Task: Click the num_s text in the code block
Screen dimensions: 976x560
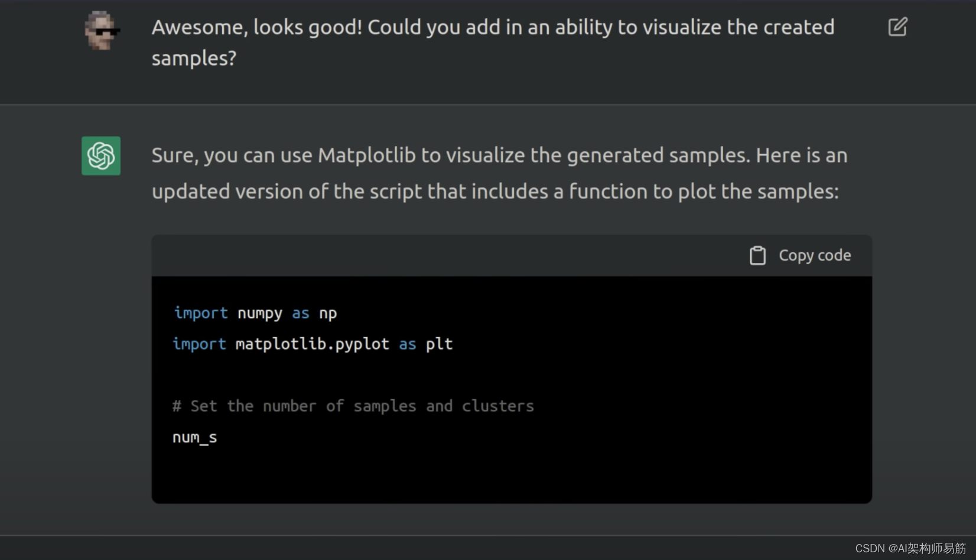Action: point(195,437)
